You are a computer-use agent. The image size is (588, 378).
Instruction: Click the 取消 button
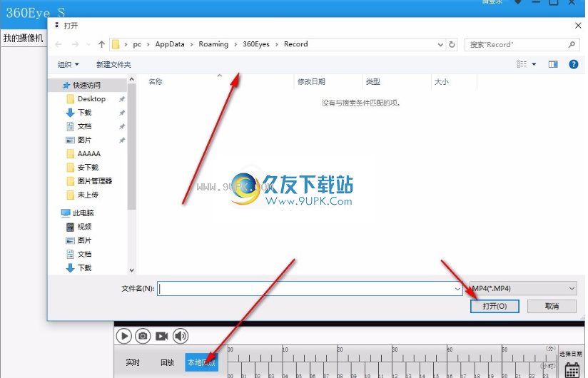coord(552,306)
